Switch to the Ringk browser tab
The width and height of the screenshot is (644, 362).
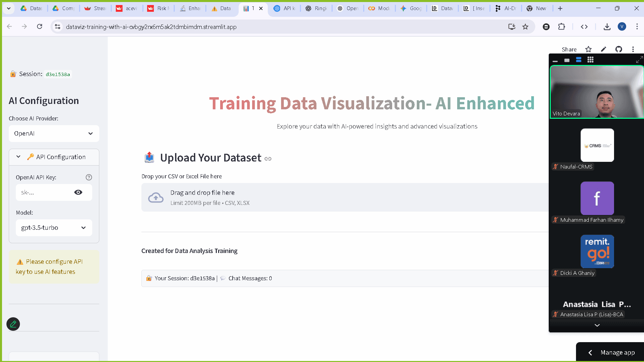pos(316,8)
